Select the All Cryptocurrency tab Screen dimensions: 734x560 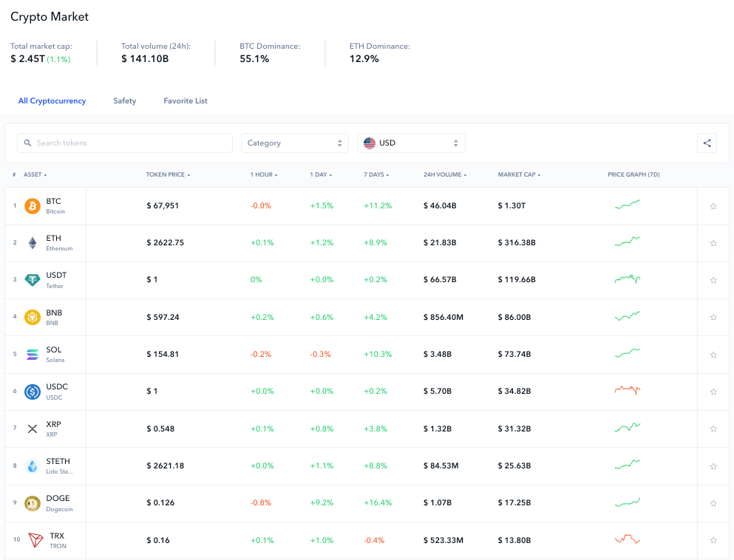click(52, 100)
